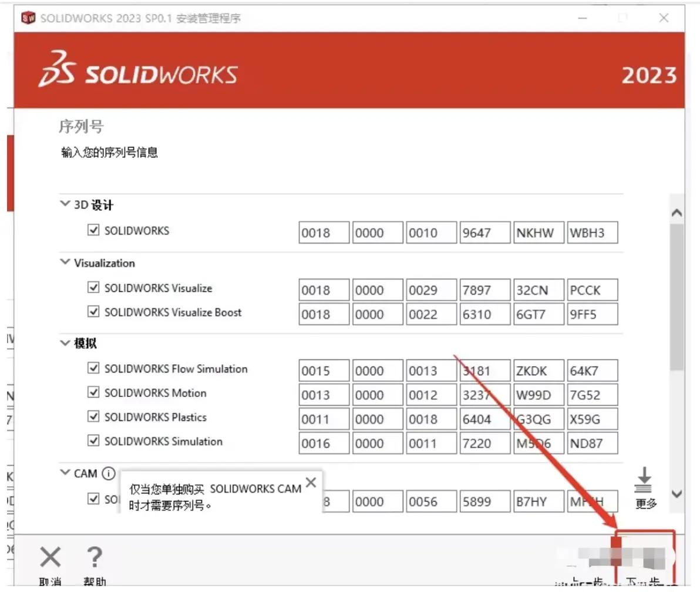Click Plastics serial field containing 6404
The height and width of the screenshot is (599, 700).
coord(485,419)
